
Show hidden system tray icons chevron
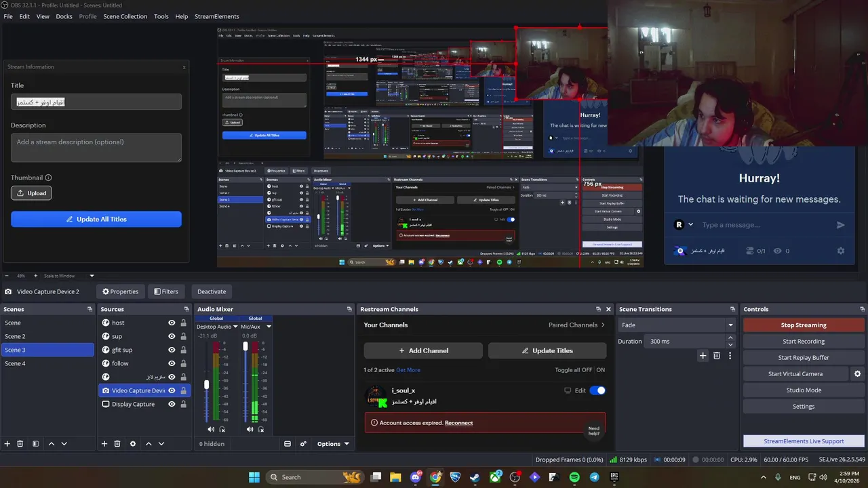[764, 477]
